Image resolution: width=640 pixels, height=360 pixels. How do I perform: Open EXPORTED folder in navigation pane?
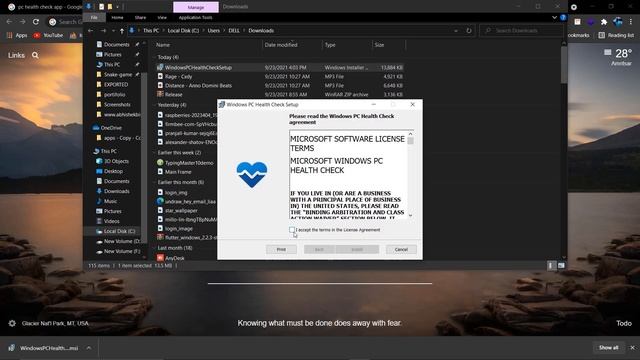(x=116, y=84)
